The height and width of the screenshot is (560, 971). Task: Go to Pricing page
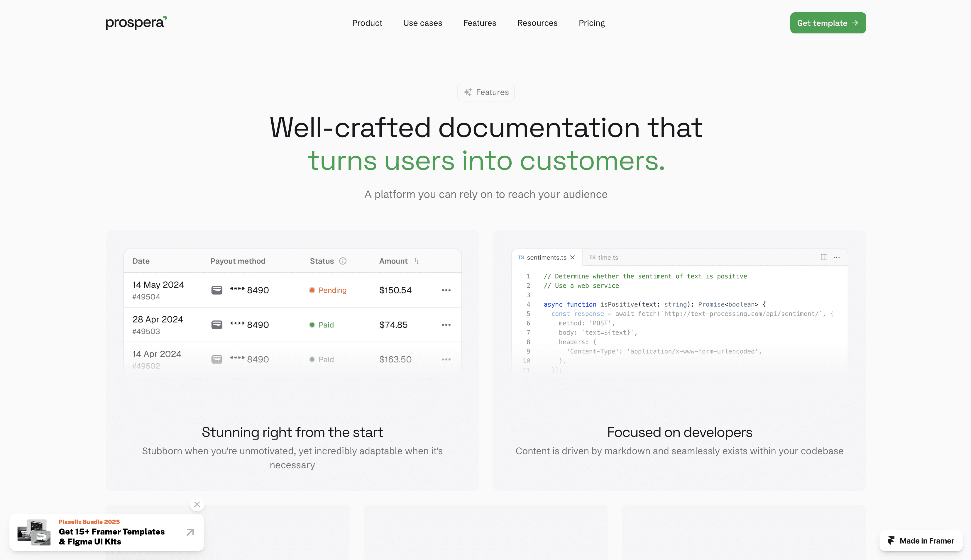click(x=591, y=23)
